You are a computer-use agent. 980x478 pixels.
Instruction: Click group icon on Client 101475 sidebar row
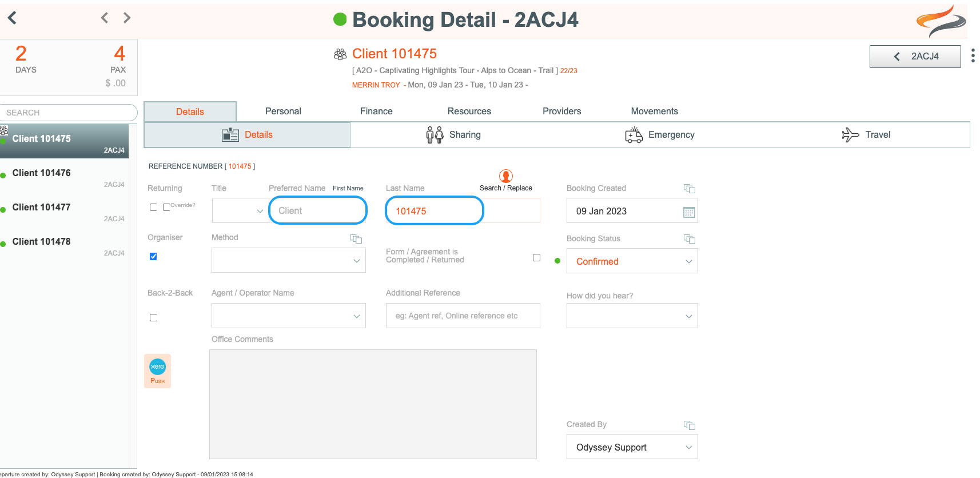click(4, 130)
